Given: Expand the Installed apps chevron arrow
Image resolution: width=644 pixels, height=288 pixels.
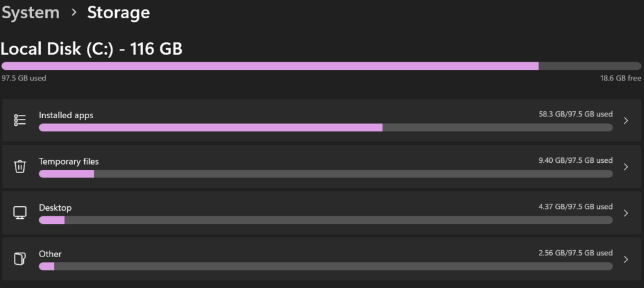Looking at the screenshot, I should pyautogui.click(x=626, y=120).
